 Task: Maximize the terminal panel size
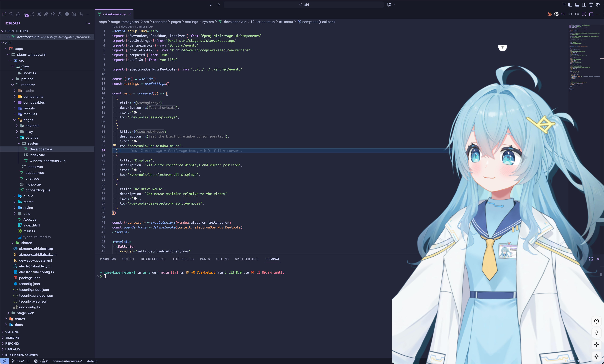591,259
